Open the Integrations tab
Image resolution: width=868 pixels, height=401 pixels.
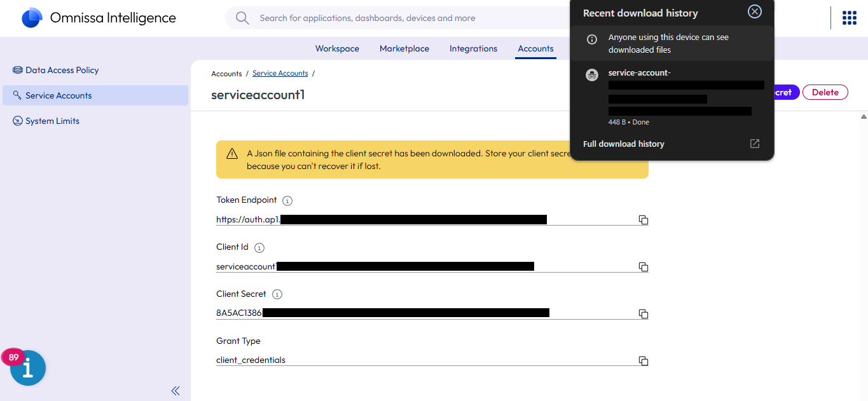(473, 49)
